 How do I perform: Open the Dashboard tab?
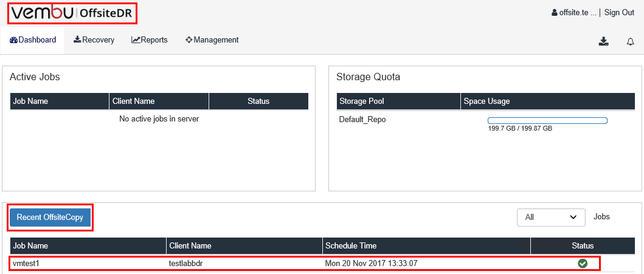click(x=32, y=40)
